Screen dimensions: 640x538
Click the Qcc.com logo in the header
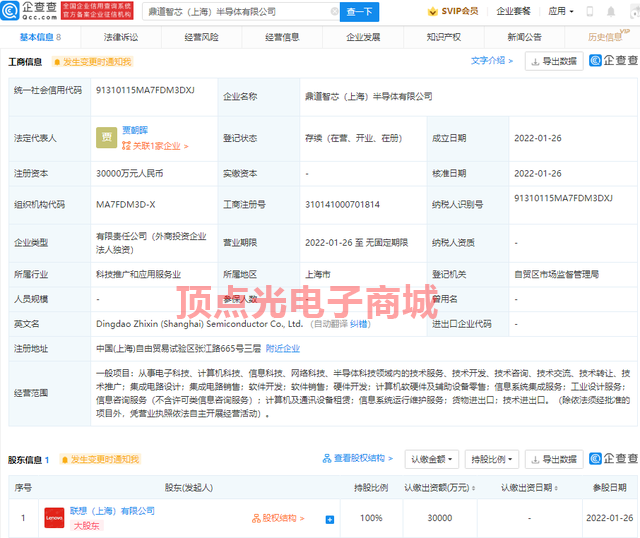[35, 11]
